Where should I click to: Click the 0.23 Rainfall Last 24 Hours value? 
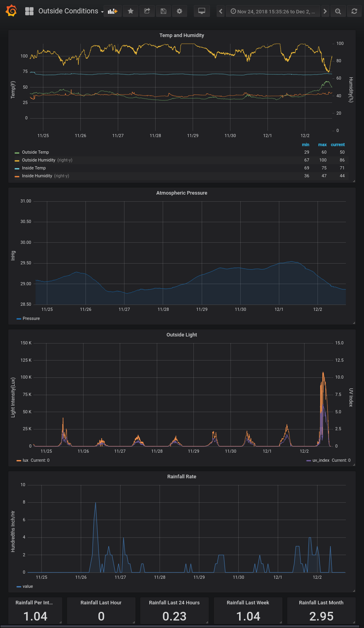pyautogui.click(x=175, y=617)
